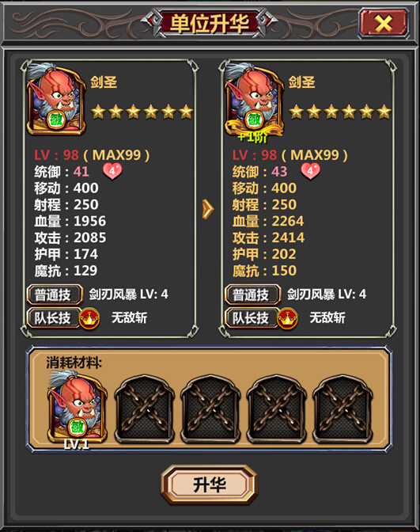Click the +1阶 upgraded 剑圣 portrait

point(254,101)
